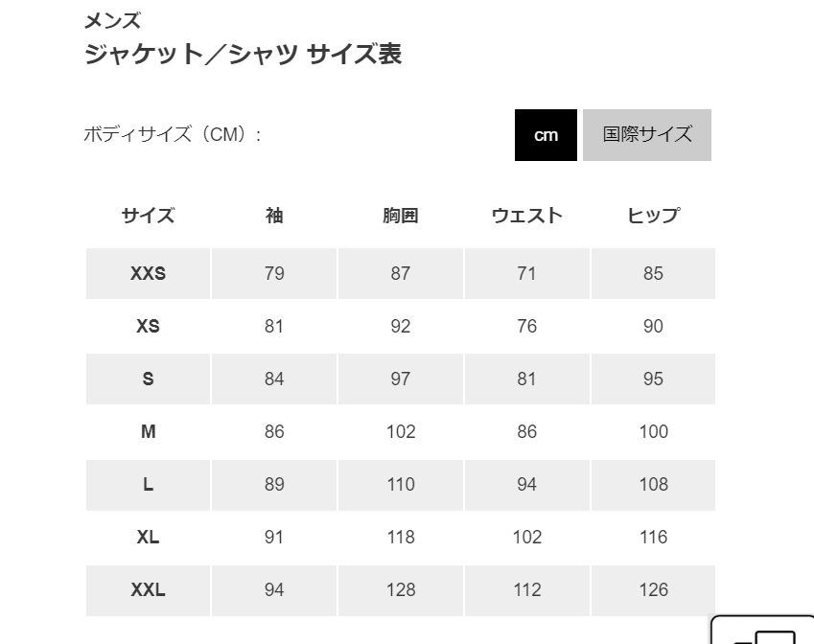The image size is (814, 644).
Task: Click the サイズ column header
Action: point(148,216)
